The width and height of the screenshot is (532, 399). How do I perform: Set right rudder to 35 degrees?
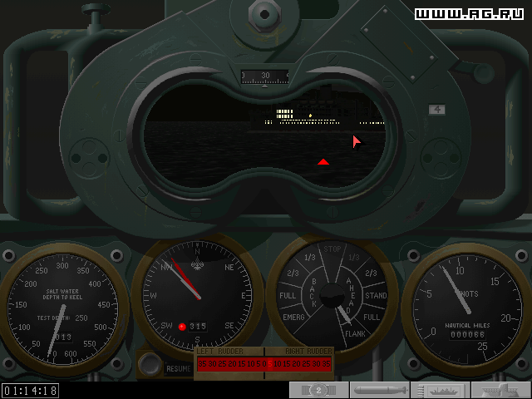coord(326,364)
